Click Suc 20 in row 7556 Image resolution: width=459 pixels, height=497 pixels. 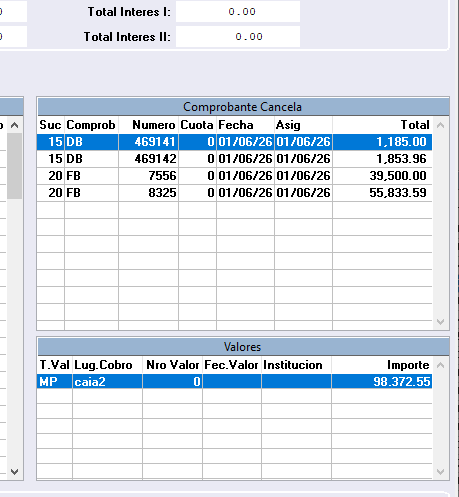(51, 176)
